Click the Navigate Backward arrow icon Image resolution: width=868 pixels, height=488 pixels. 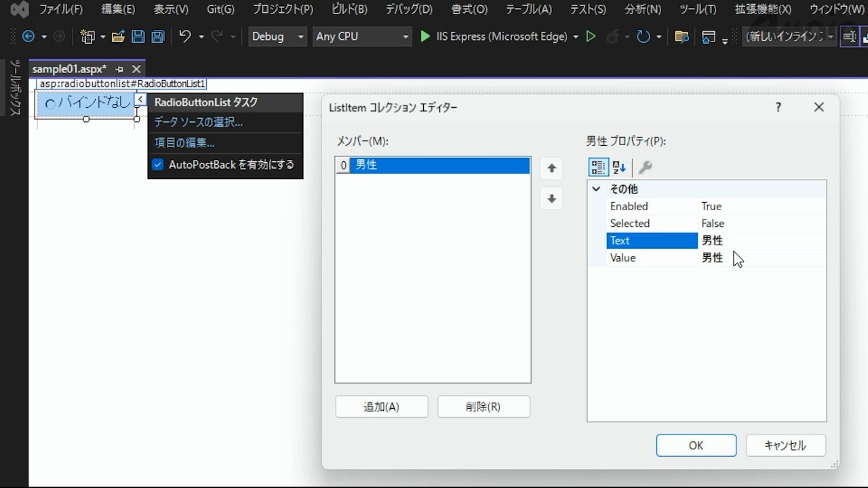[28, 37]
